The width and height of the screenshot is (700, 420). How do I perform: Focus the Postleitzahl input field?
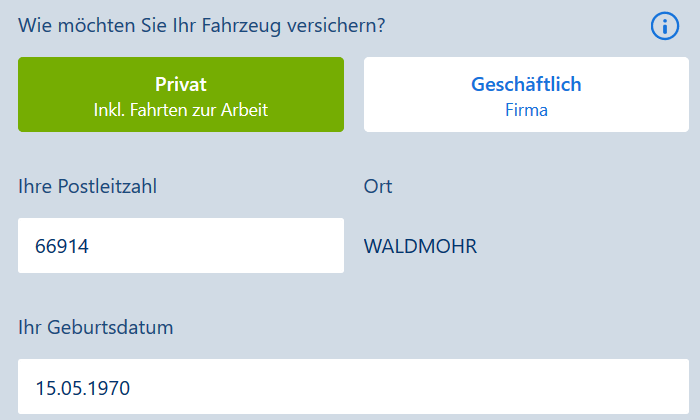[x=181, y=245]
